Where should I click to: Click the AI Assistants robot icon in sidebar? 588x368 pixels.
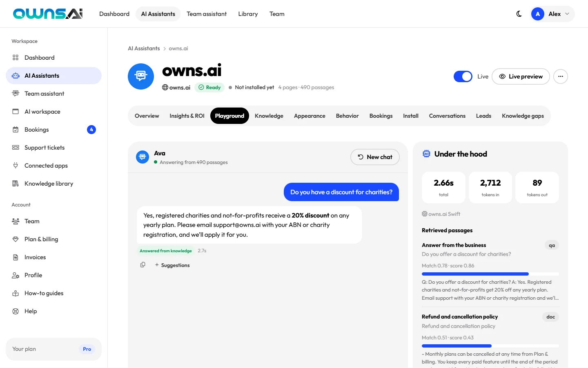[x=16, y=76]
